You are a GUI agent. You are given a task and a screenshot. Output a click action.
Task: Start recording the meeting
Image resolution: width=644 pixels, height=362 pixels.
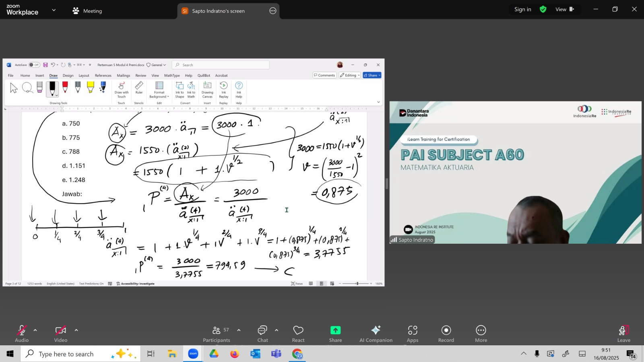[446, 333]
